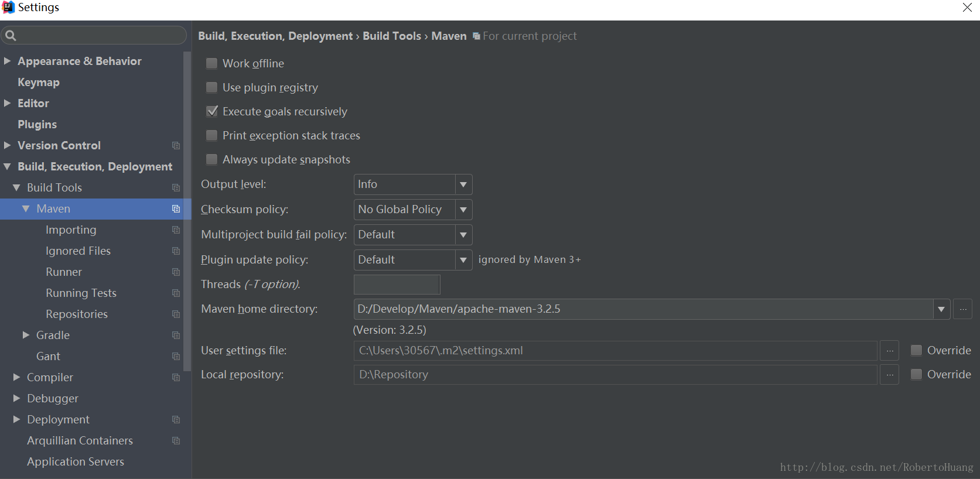980x479 pixels.
Task: Click the search magnifier icon in settings
Action: coord(11,36)
